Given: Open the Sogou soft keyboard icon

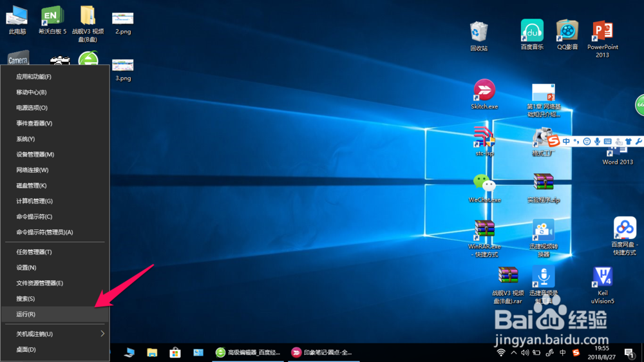Looking at the screenshot, I should [x=608, y=141].
